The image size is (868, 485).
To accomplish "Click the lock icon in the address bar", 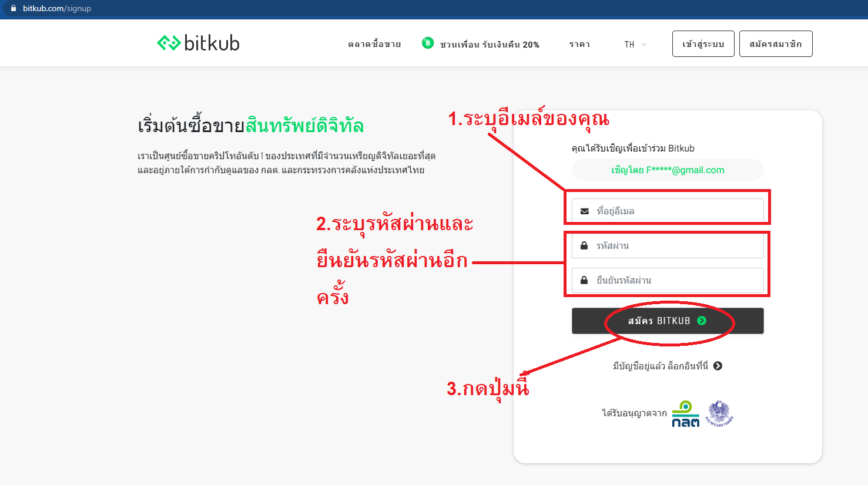I will 14,8.
